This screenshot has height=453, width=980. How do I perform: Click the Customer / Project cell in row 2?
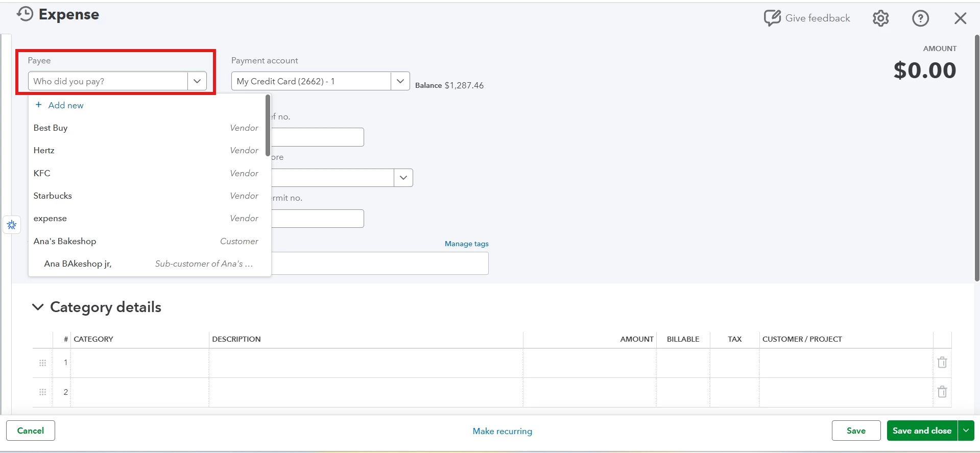pyautogui.click(x=846, y=392)
